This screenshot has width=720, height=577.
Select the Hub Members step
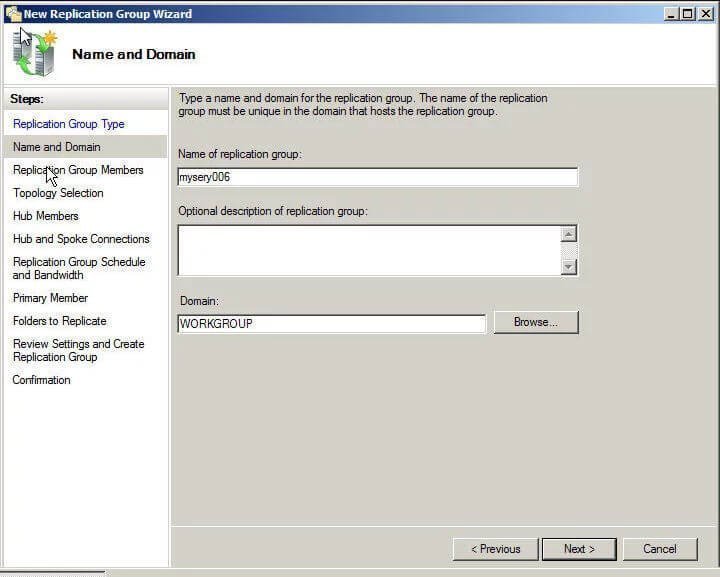(46, 216)
